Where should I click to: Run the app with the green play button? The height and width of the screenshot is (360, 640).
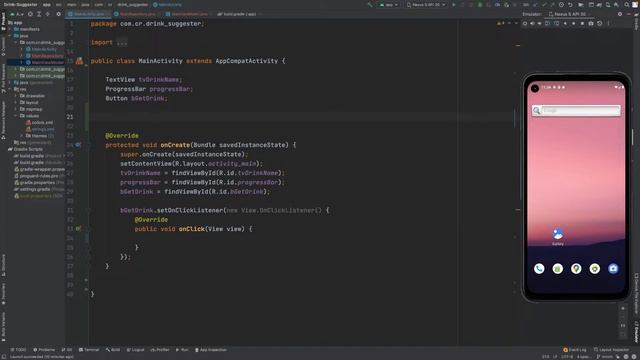coord(453,5)
